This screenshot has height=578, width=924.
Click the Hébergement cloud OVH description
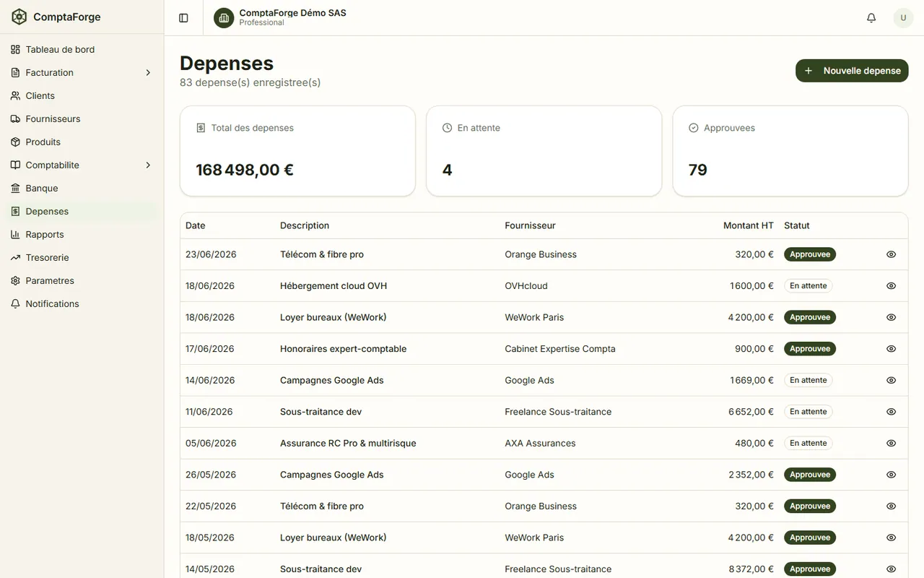click(334, 286)
